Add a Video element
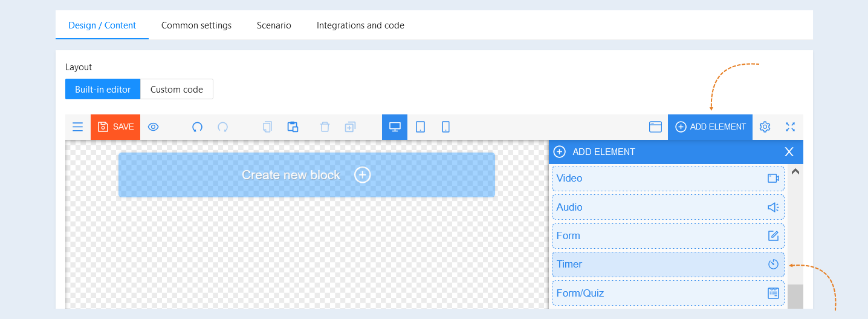The width and height of the screenshot is (868, 319). click(x=668, y=178)
